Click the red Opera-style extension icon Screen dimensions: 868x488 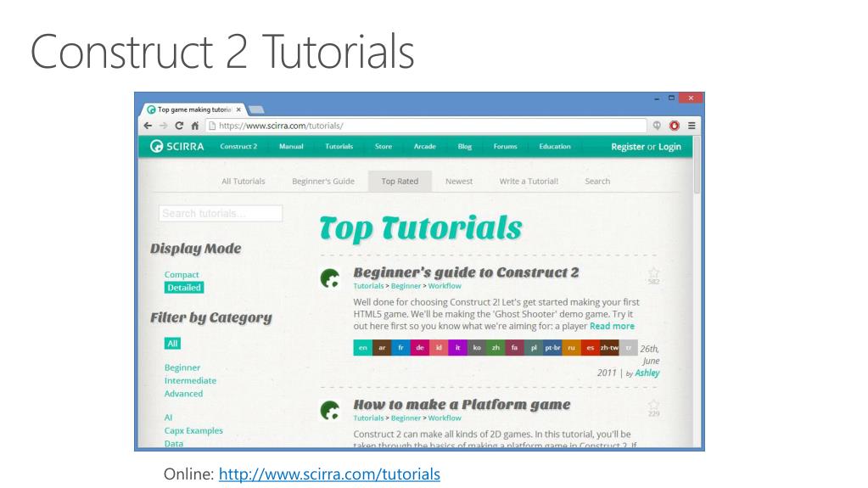(x=675, y=126)
